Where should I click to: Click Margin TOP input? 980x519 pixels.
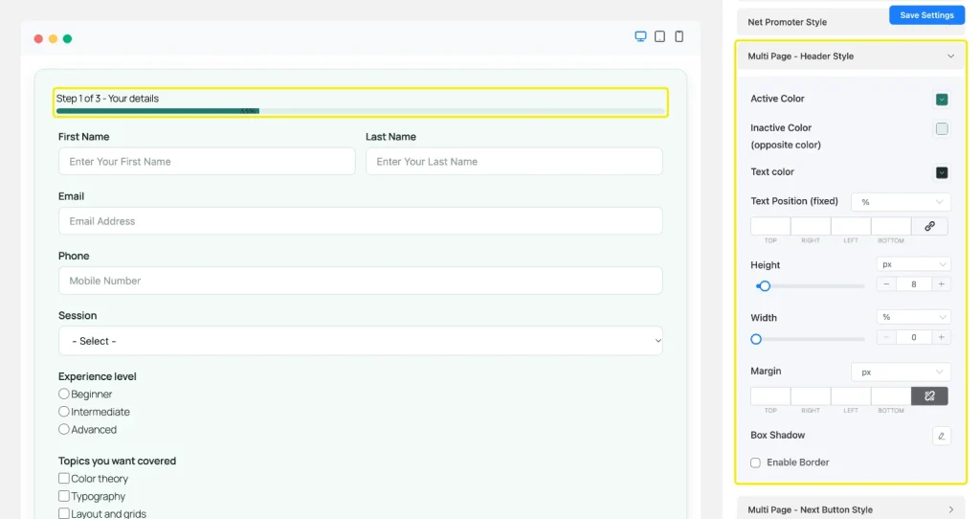(x=770, y=395)
